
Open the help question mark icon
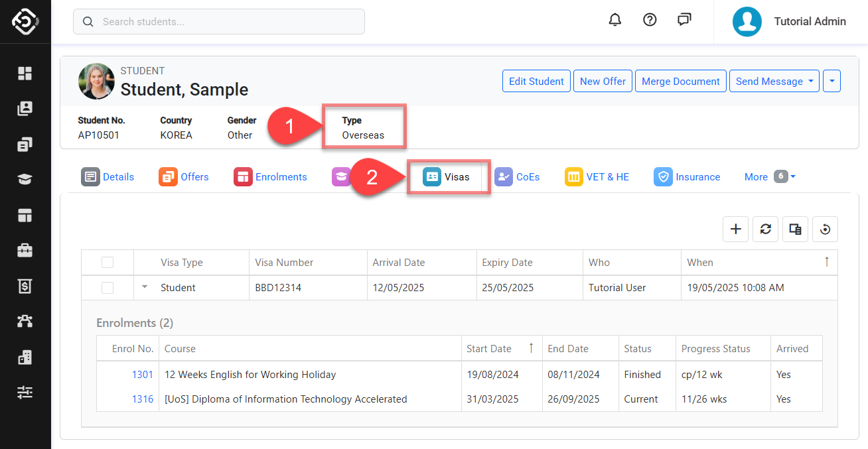(650, 20)
